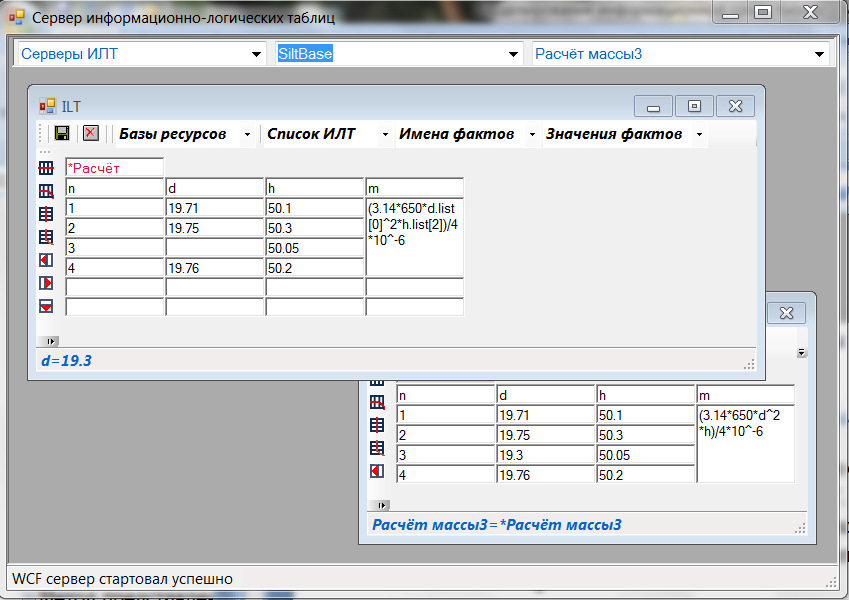
Task: Click the red down-arrow row icon in ILT window
Action: [46, 306]
